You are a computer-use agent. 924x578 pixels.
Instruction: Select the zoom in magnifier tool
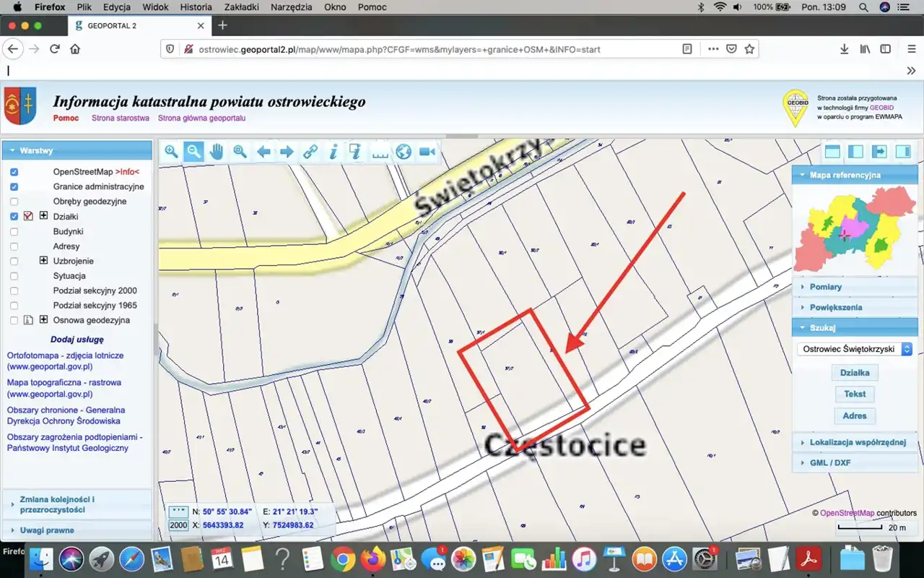pyautogui.click(x=171, y=152)
